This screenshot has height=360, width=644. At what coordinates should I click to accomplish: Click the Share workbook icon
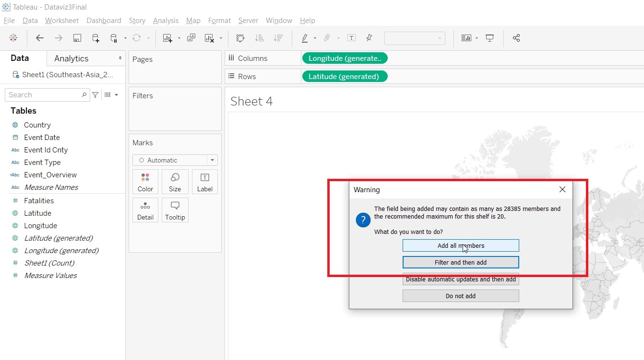[x=516, y=38]
